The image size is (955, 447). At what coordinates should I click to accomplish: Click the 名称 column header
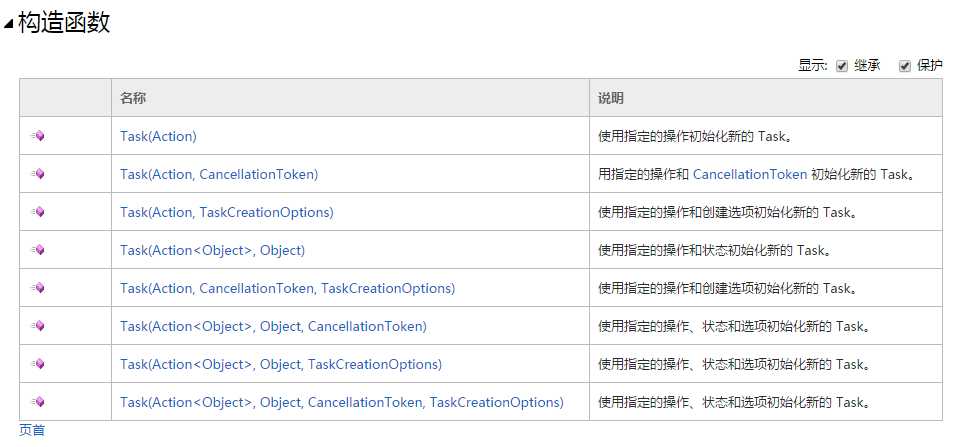click(133, 98)
